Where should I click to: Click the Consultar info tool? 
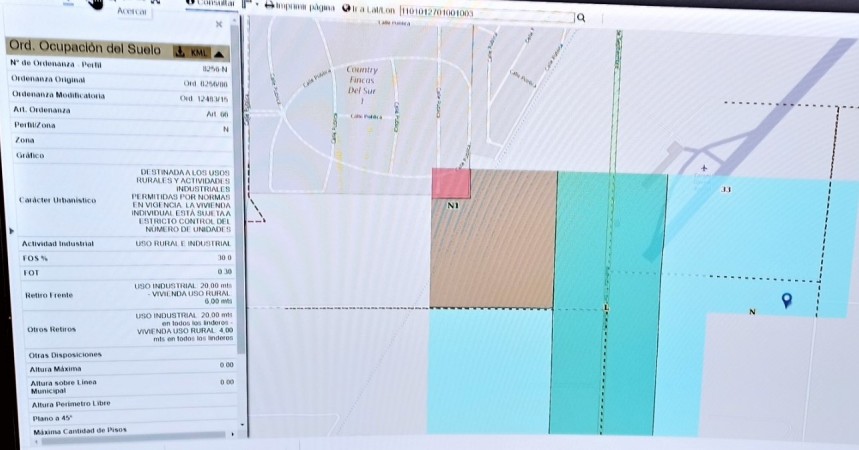click(x=211, y=3)
